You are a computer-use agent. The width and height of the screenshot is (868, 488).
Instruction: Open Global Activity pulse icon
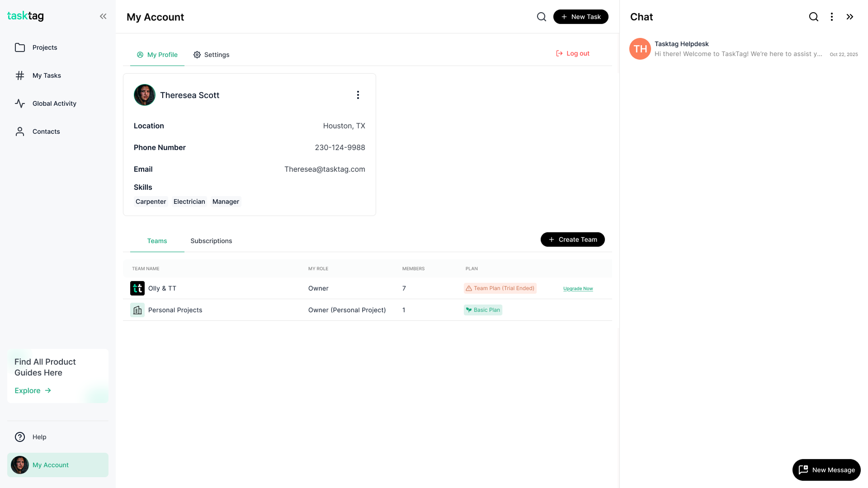click(x=20, y=103)
